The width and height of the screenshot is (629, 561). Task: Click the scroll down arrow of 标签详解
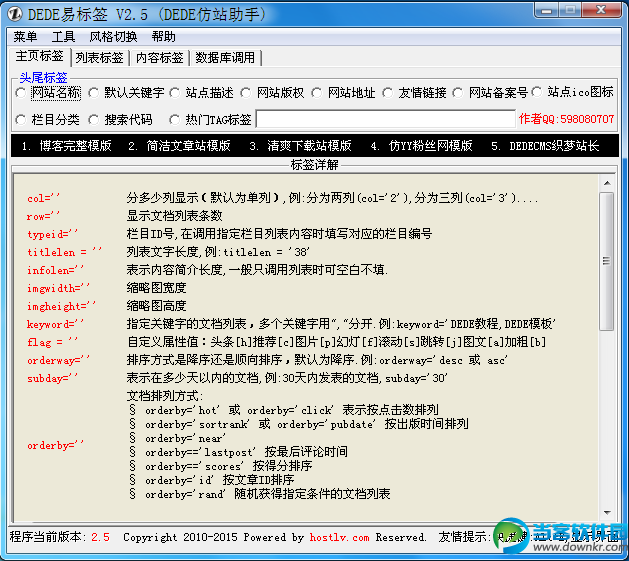[x=607, y=512]
